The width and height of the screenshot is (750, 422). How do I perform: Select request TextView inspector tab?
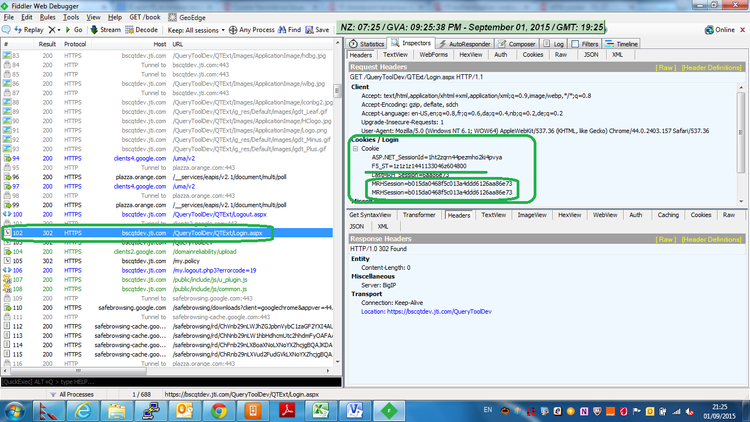[x=395, y=55]
